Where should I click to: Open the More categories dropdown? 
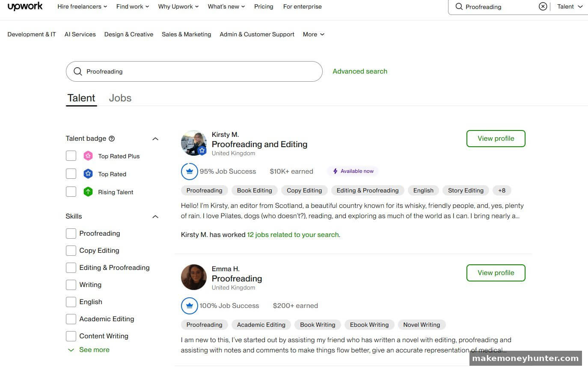[x=314, y=34]
